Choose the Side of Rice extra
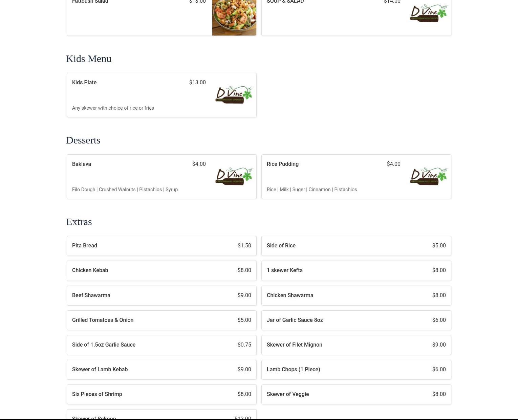 pyautogui.click(x=356, y=246)
